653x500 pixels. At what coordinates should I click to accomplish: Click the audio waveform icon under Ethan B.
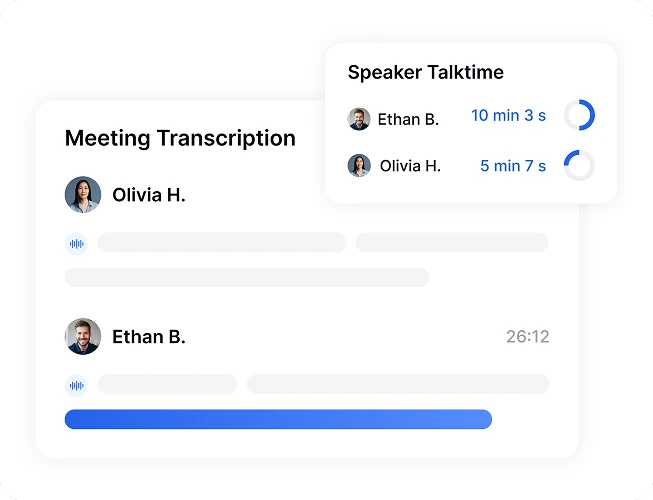click(x=76, y=385)
